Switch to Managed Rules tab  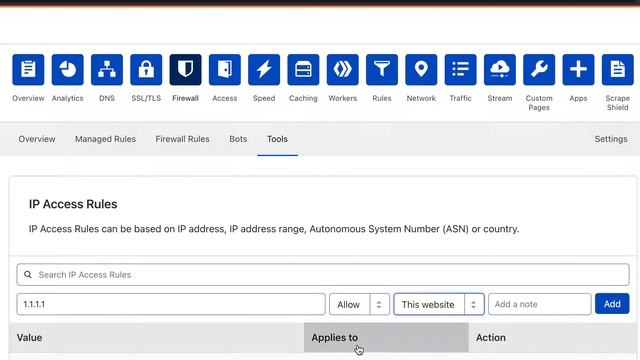click(x=105, y=139)
